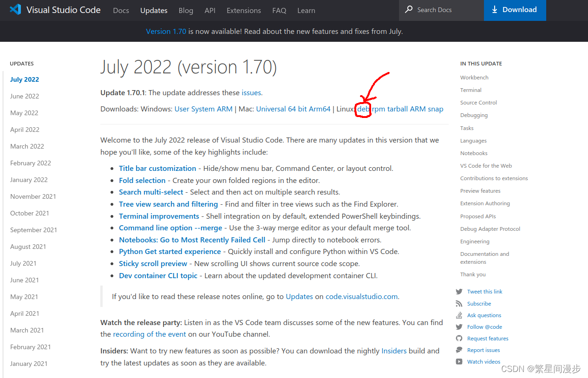Open the Fold selection highlight link
Screen dimensions: 588x378
[142, 181]
